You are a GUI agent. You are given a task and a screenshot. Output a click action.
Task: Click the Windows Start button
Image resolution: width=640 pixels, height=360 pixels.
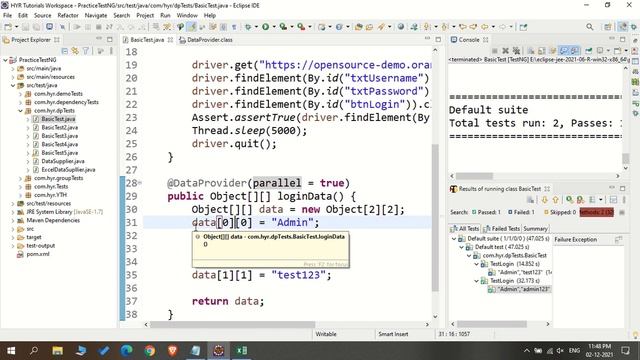(11, 351)
